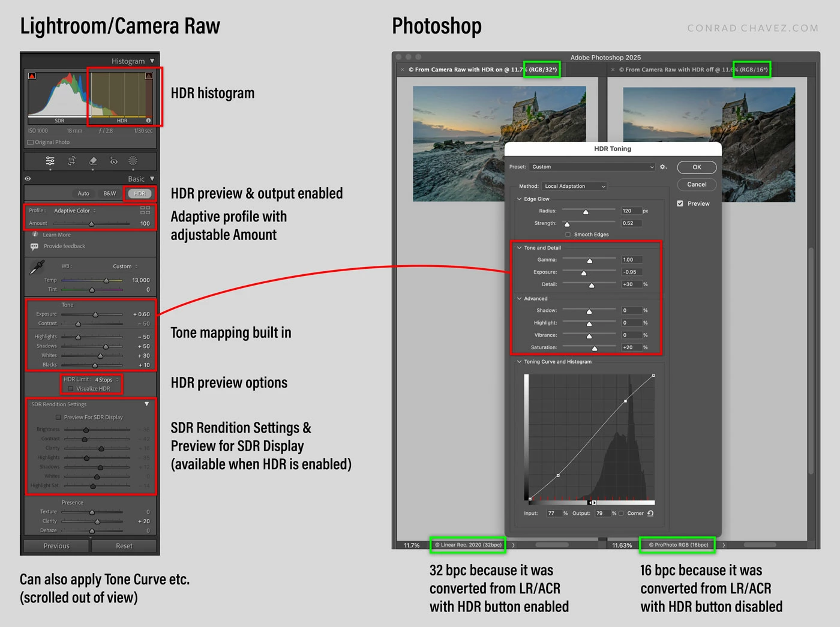Click the Exposure -0.95 value field

[631, 272]
